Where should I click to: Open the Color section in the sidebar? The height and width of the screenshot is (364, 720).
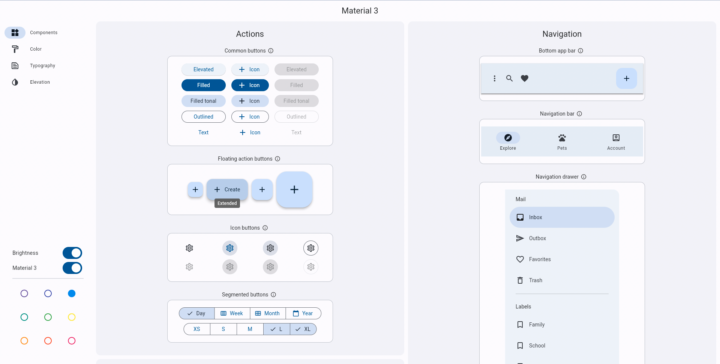pyautogui.click(x=27, y=49)
